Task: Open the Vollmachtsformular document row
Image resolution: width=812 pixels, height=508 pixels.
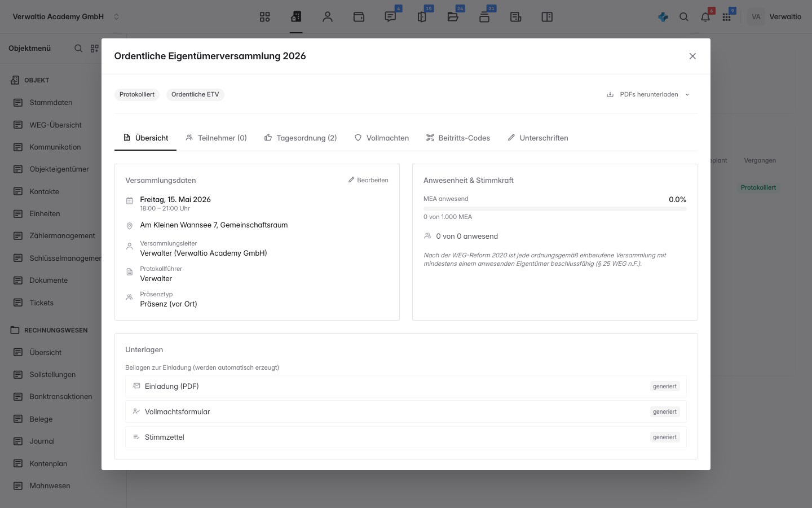Action: [406, 411]
